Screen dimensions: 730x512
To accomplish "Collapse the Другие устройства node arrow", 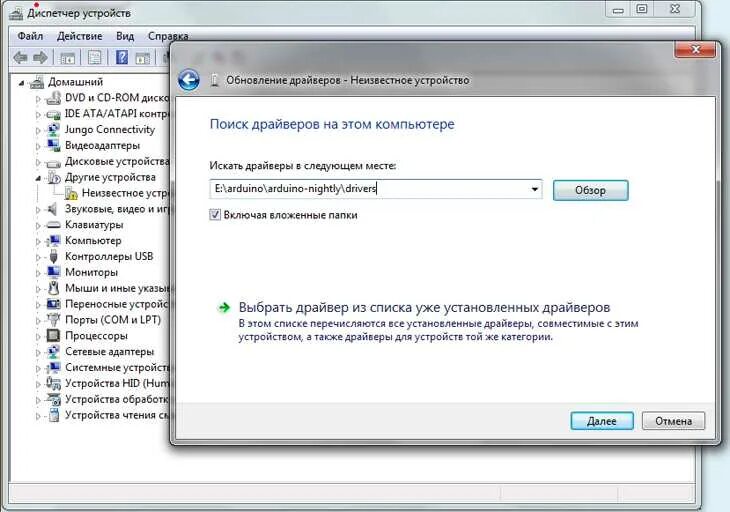I will [x=38, y=178].
